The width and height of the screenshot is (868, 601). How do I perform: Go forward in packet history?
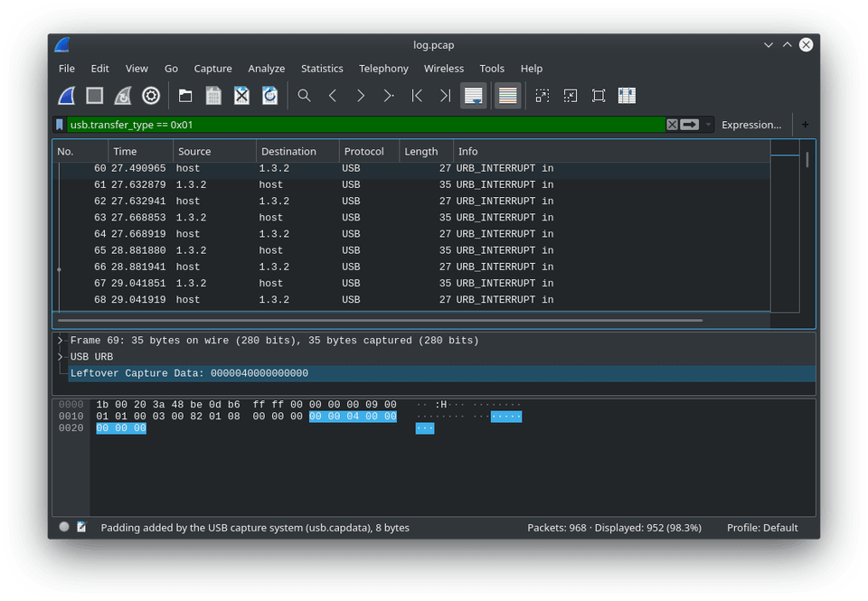[x=361, y=96]
